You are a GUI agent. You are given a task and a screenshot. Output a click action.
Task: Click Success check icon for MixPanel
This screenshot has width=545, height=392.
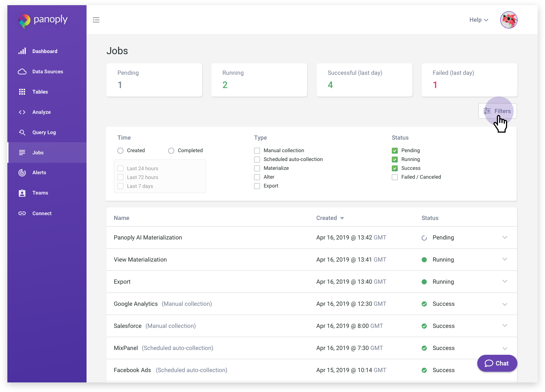pos(424,348)
